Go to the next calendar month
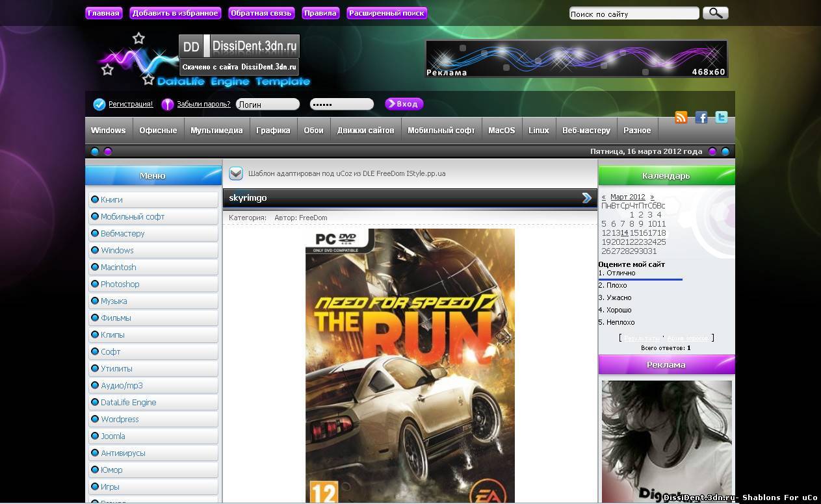 652,197
